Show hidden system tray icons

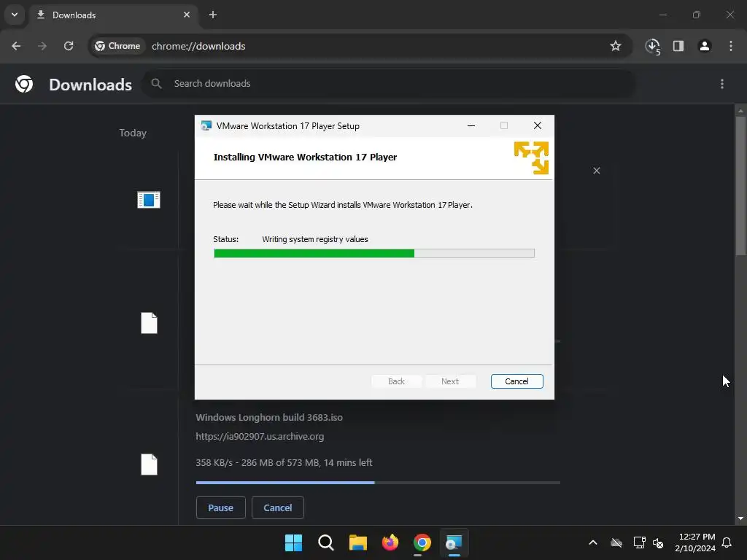coord(593,542)
